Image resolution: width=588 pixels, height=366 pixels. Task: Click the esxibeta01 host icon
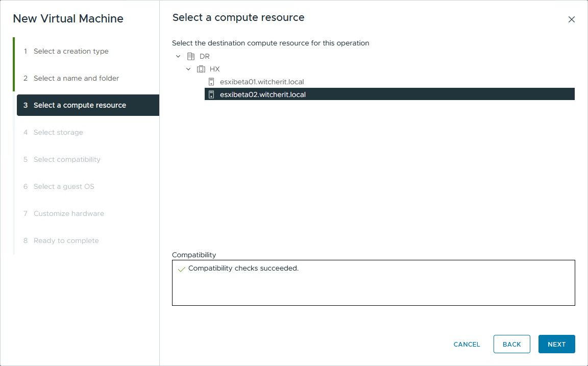pyautogui.click(x=211, y=81)
